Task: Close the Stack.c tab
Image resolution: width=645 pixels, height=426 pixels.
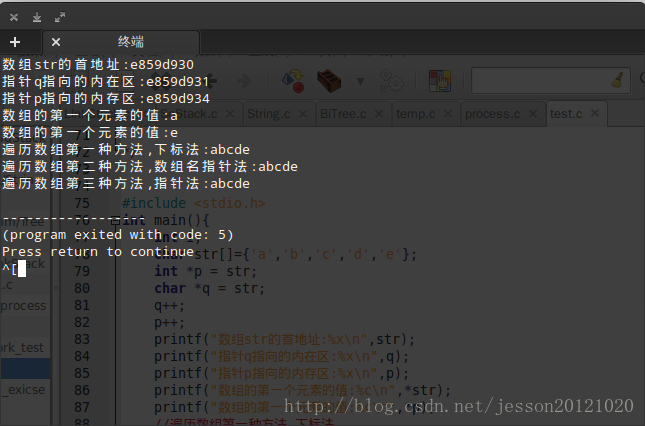Action: (230, 113)
